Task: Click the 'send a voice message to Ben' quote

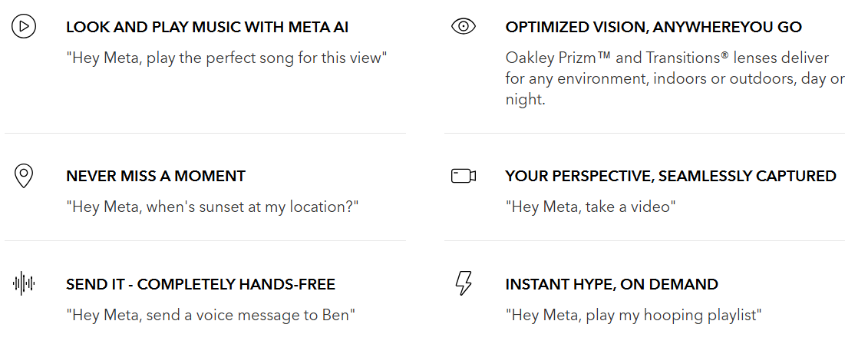Action: click(211, 315)
